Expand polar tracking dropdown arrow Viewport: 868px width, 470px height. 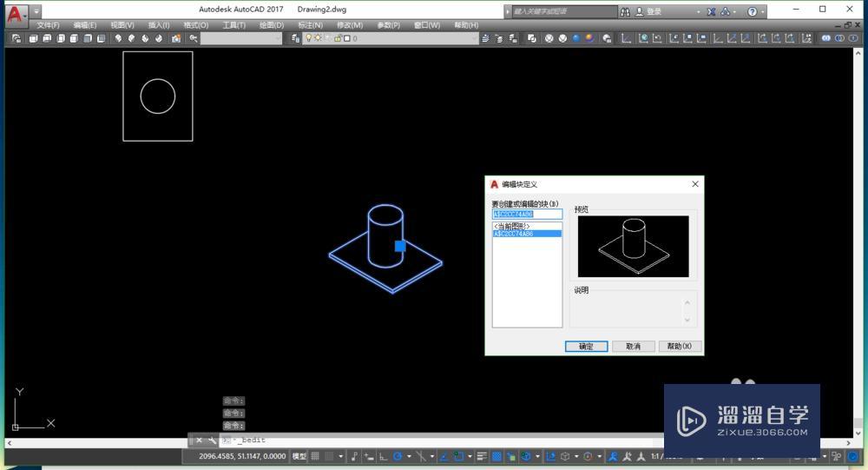[x=409, y=457]
